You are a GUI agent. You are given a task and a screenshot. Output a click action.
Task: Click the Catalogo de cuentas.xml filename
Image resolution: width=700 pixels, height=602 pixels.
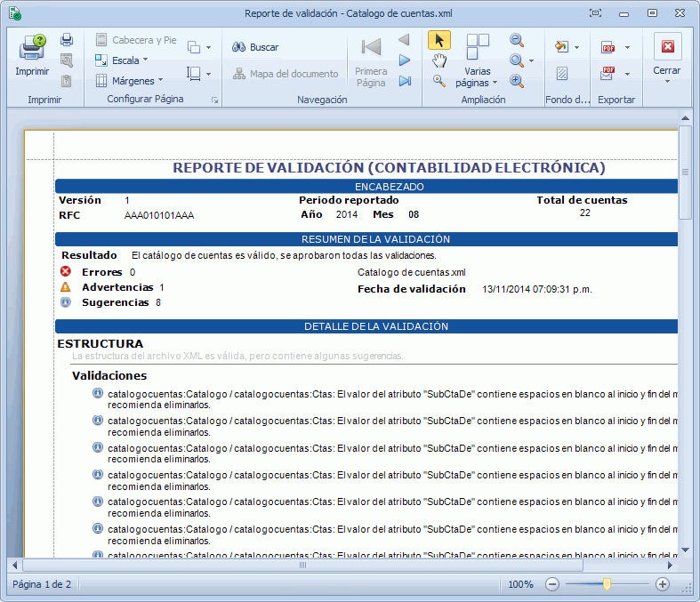click(x=411, y=272)
